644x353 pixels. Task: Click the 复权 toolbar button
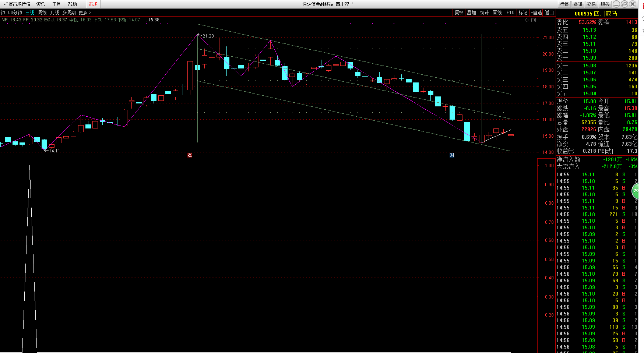(x=459, y=13)
